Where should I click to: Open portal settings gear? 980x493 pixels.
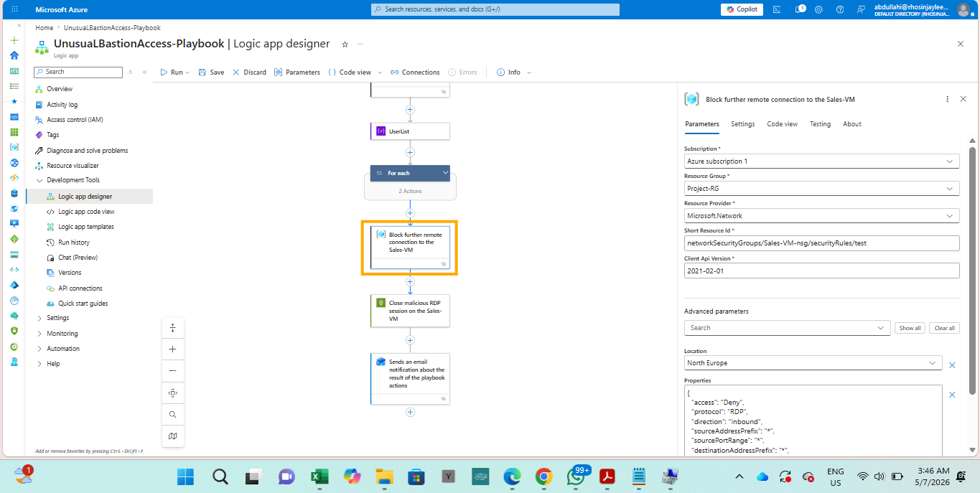pos(818,9)
